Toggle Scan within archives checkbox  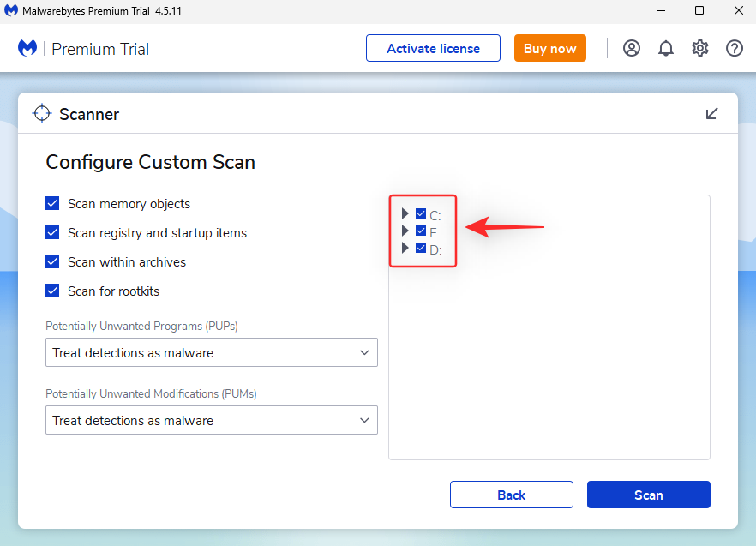(52, 262)
